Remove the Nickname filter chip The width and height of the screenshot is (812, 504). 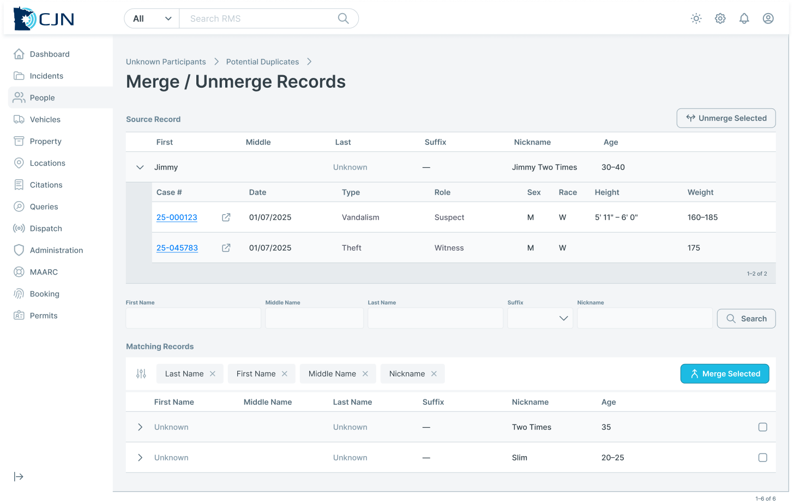(434, 374)
